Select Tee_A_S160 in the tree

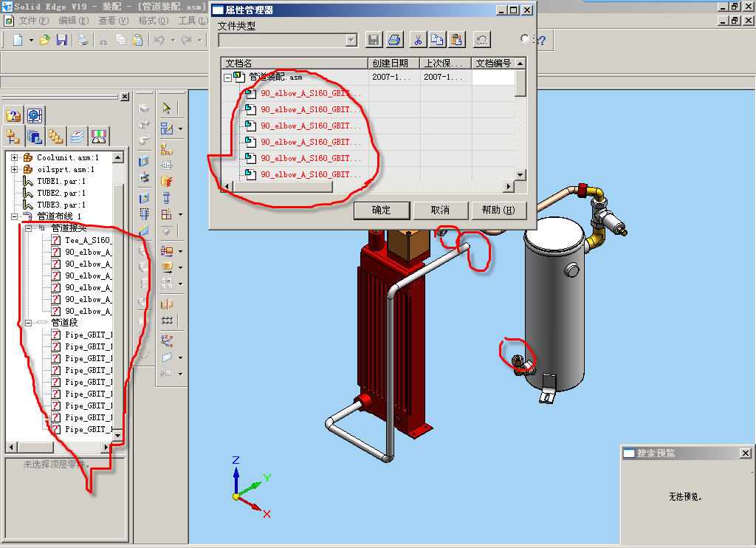click(88, 240)
